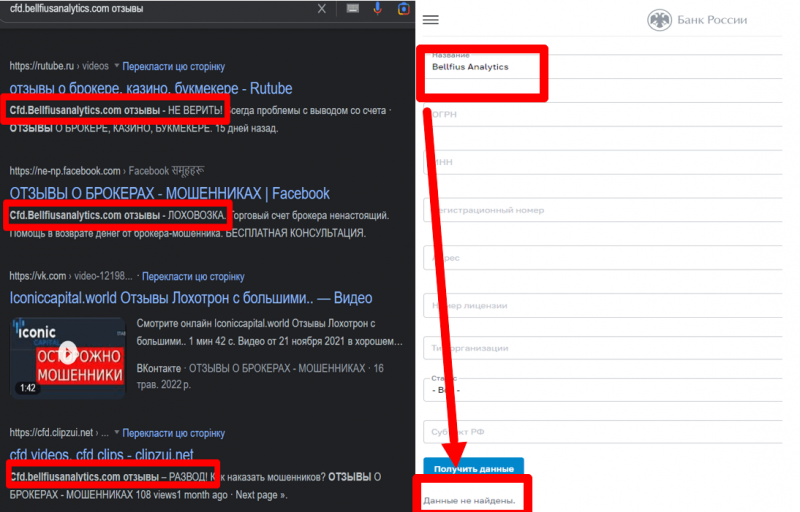800x512 pixels.
Task: Click the Получить данные button
Action: click(x=473, y=468)
